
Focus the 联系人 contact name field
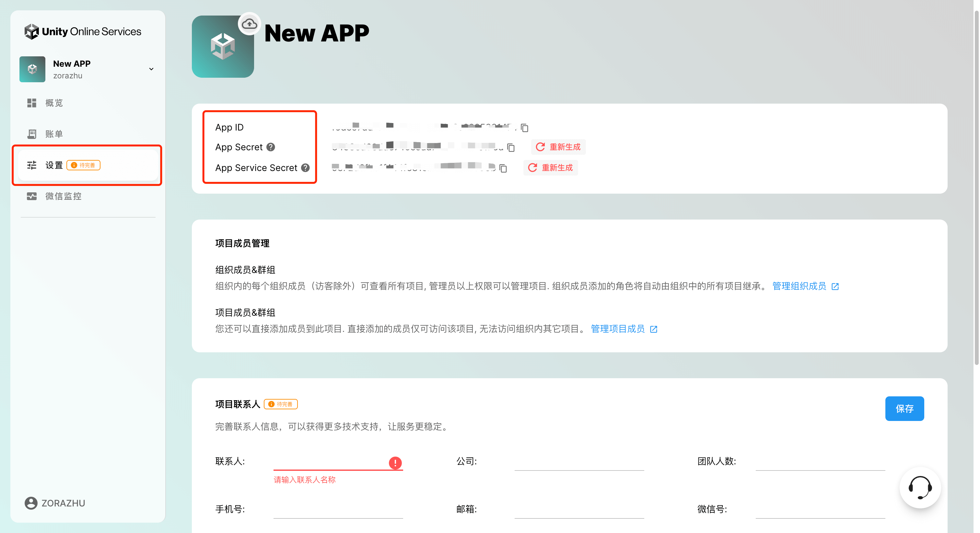coord(330,461)
